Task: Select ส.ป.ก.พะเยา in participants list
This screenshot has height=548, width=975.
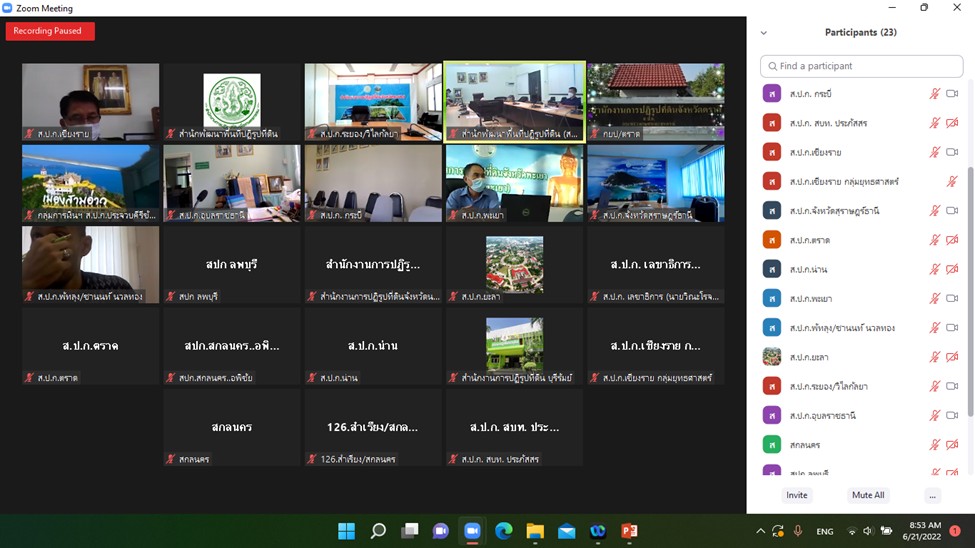Action: (810, 298)
